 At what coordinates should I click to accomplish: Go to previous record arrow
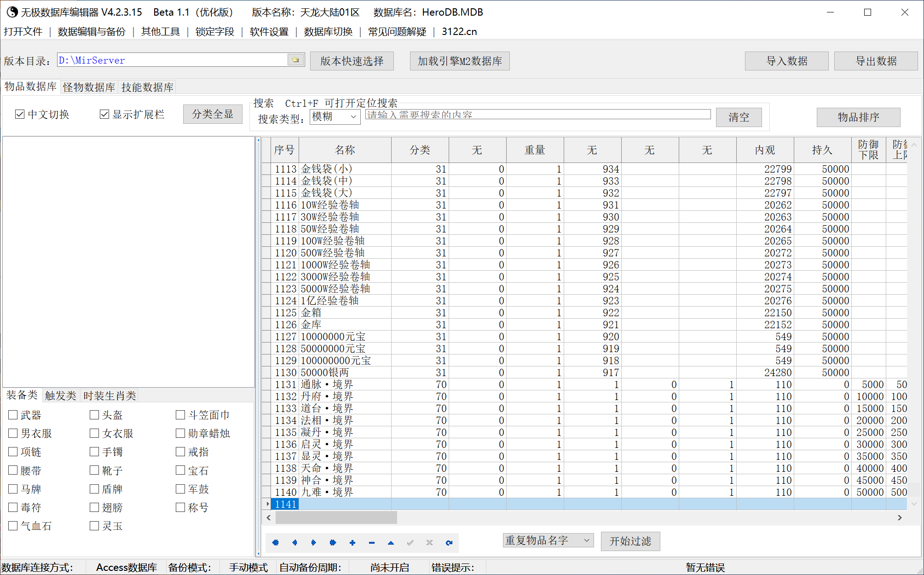coord(295,542)
